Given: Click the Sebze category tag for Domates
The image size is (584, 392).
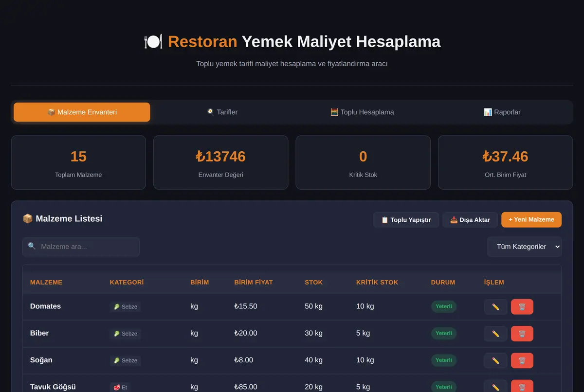Looking at the screenshot, I should (x=125, y=307).
